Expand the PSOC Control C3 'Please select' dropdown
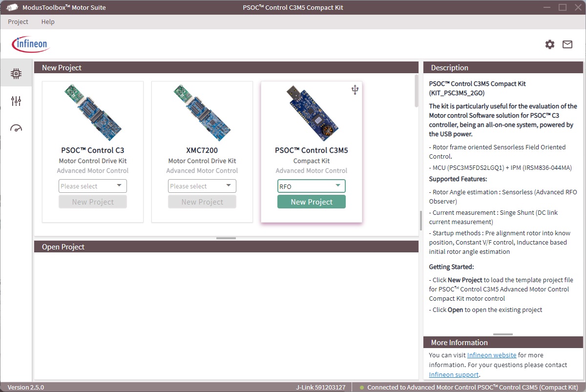 [93, 186]
